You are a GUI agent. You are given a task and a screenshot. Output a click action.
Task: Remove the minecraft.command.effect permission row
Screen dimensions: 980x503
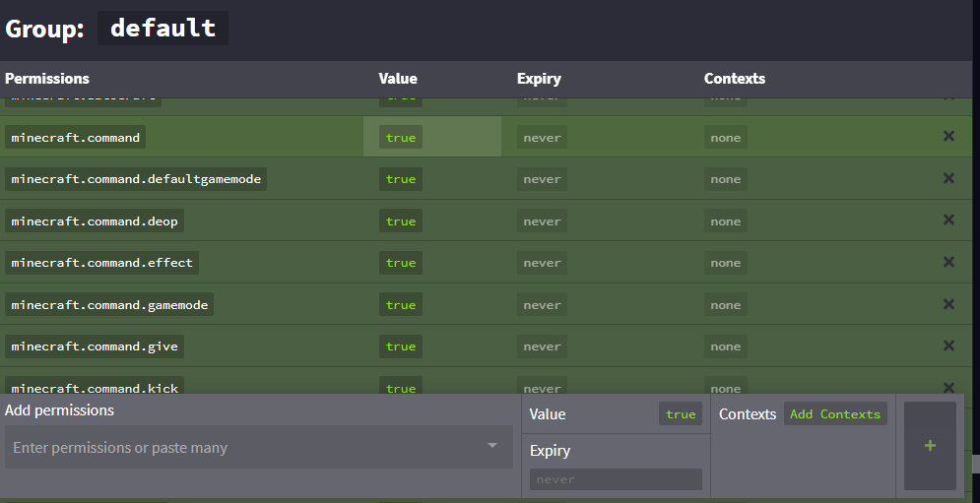coord(948,262)
